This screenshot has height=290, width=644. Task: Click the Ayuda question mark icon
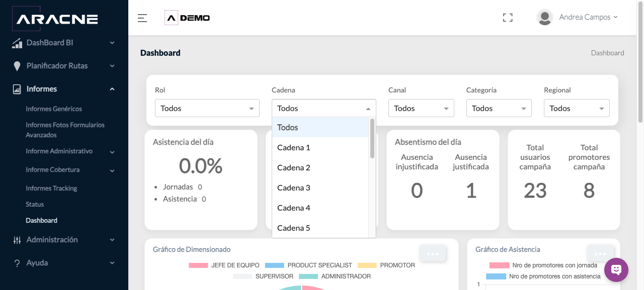[17, 263]
